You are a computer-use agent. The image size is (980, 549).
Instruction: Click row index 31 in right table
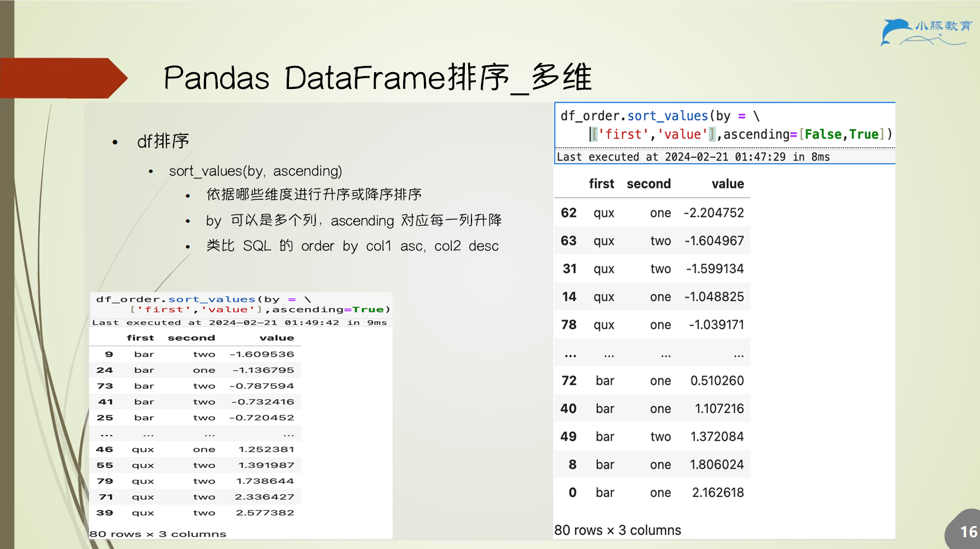[570, 269]
